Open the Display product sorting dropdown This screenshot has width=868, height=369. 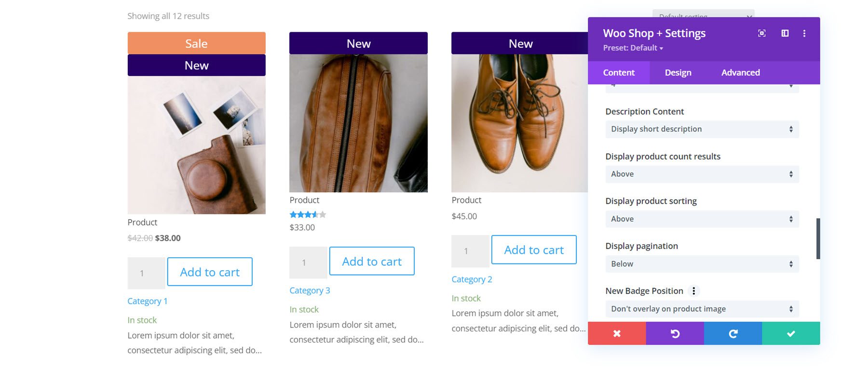coord(702,219)
